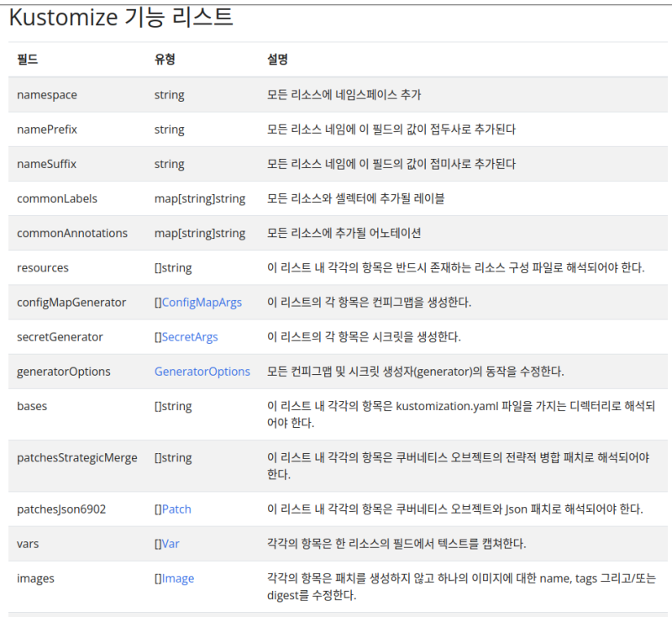This screenshot has width=672, height=617.
Task: Click the nameSuffix field name
Action: pyautogui.click(x=46, y=165)
